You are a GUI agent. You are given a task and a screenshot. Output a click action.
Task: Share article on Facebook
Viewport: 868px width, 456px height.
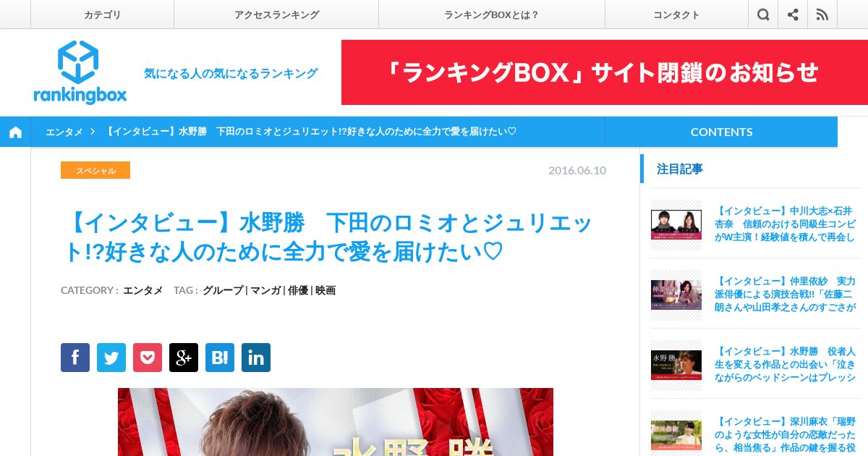[75, 358]
